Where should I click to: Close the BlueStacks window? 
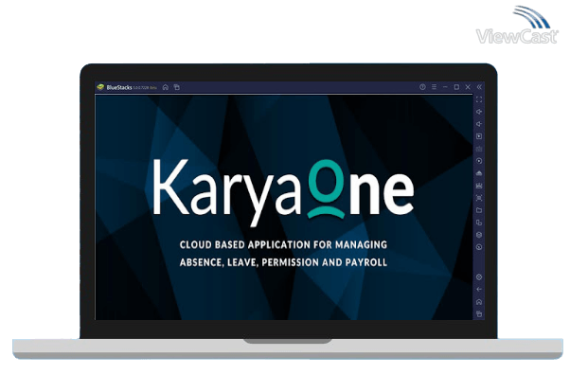point(468,87)
